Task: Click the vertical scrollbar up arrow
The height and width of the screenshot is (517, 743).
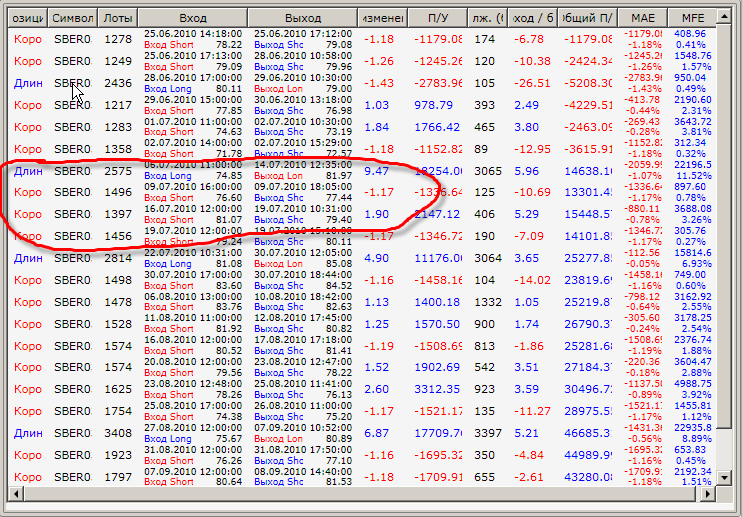Action: [x=724, y=18]
